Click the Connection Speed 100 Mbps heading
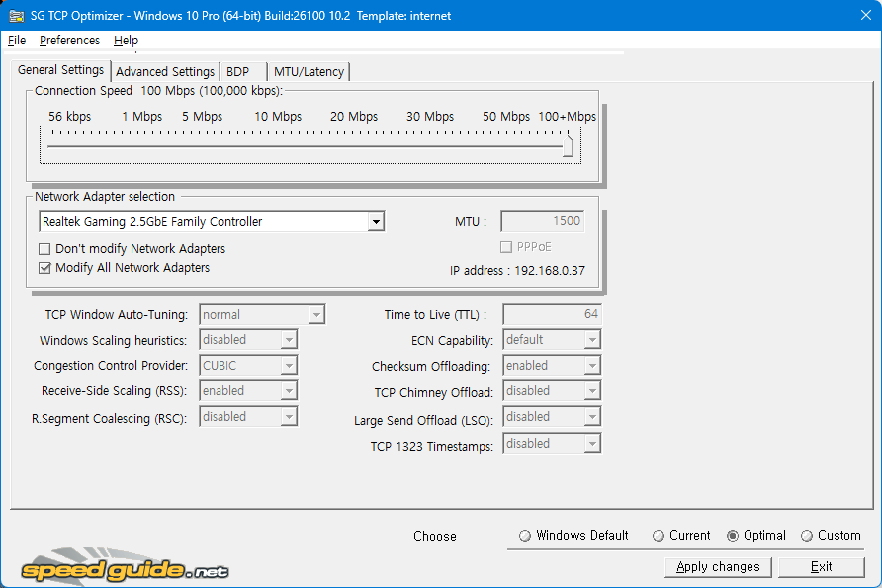882x588 pixels. [x=158, y=91]
